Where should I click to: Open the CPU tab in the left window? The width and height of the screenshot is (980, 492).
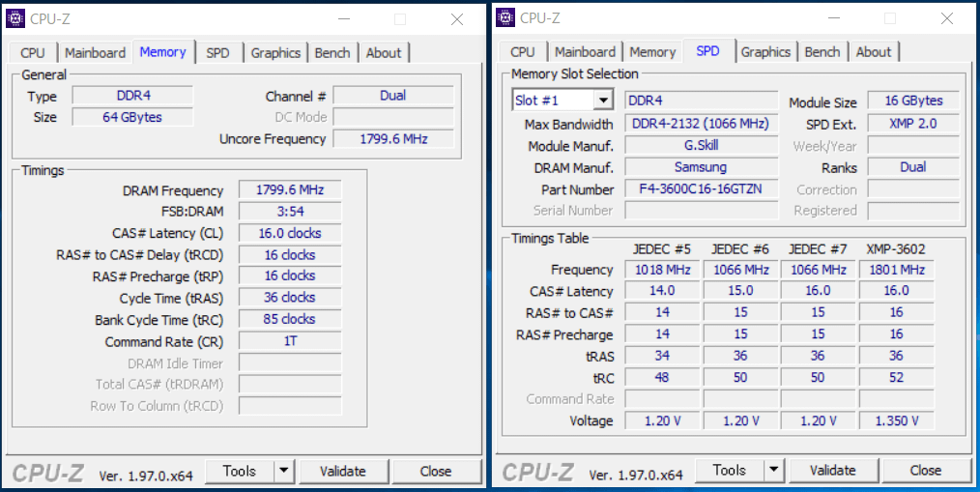pyautogui.click(x=33, y=52)
